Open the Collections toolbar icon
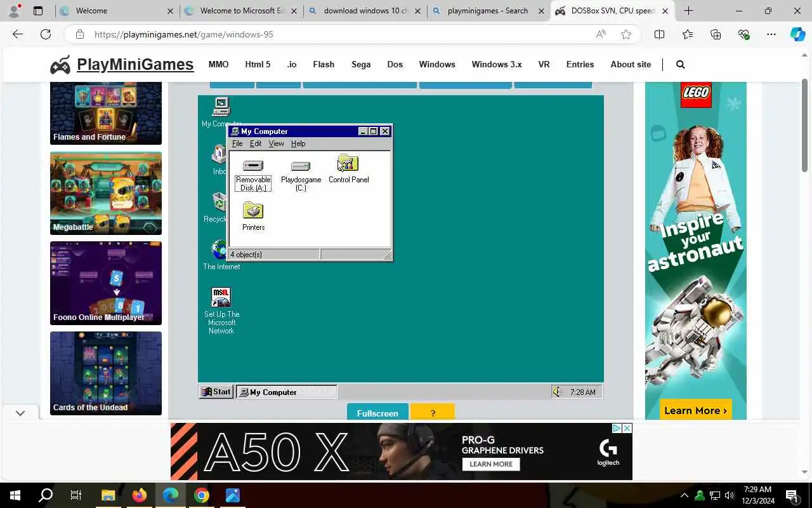This screenshot has height=508, width=812. coord(716,34)
